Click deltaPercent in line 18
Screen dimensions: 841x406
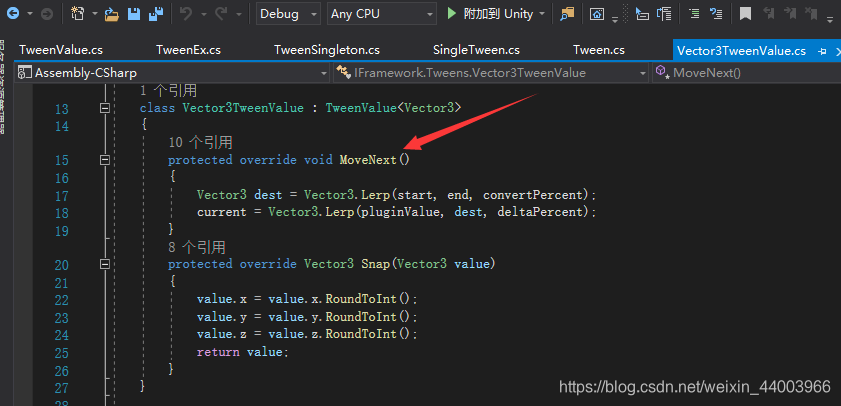[539, 212]
